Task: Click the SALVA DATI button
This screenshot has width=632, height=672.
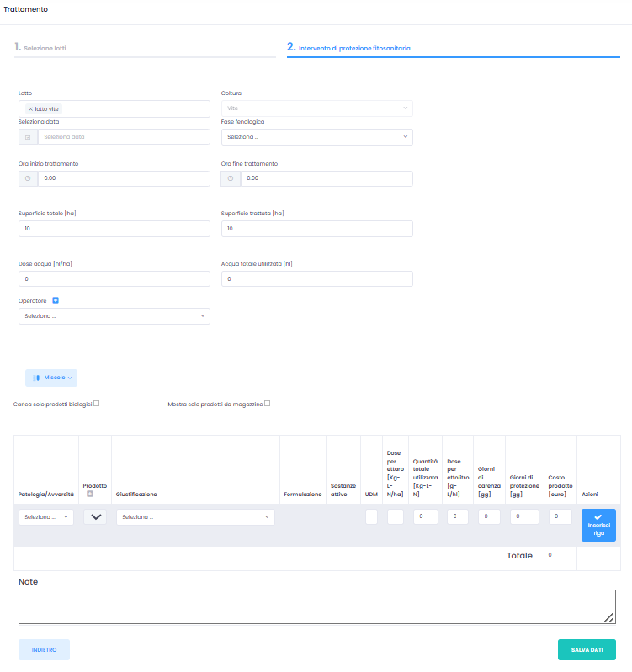Action: click(x=586, y=649)
